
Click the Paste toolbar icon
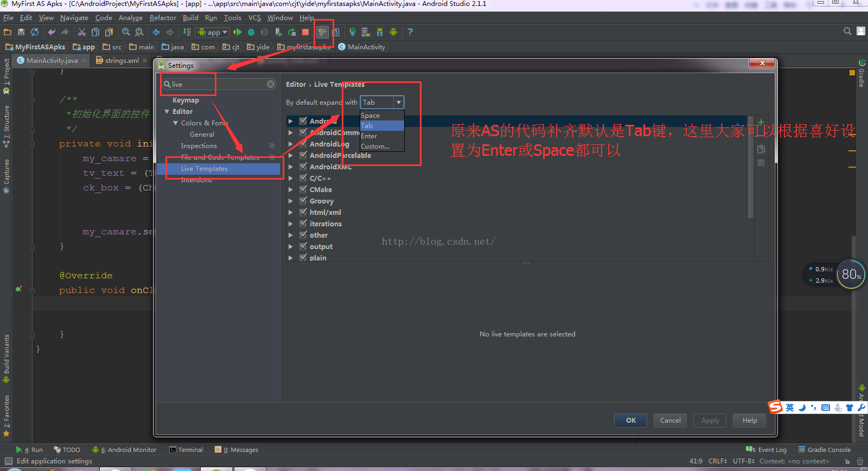[x=109, y=32]
